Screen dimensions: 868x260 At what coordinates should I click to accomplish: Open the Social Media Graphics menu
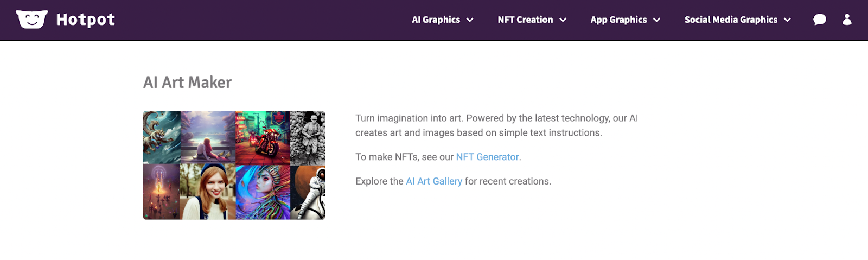coord(731,20)
